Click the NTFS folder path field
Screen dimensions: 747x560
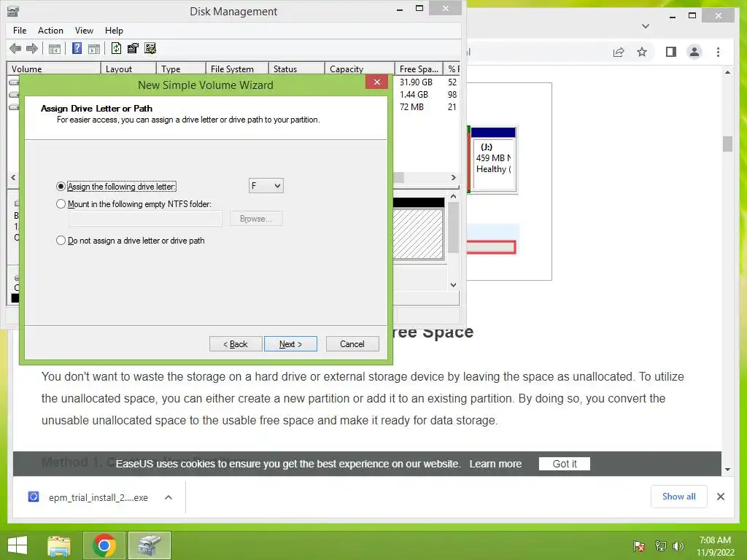[145, 219]
